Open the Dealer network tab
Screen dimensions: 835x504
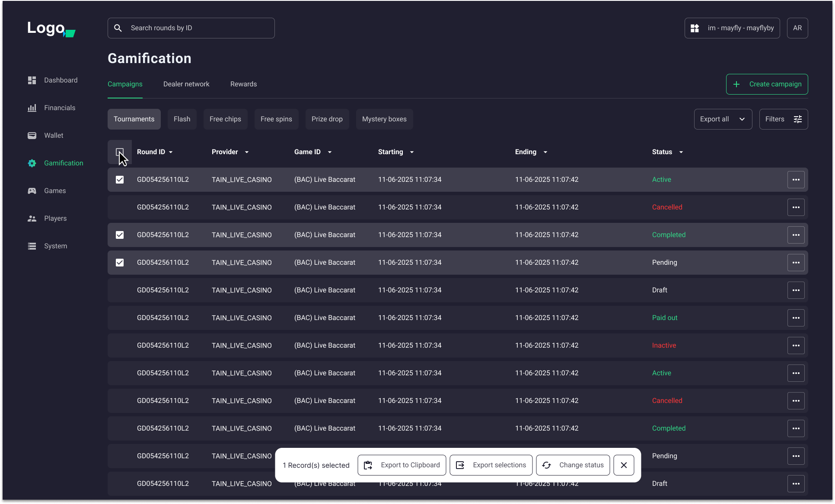(x=186, y=84)
